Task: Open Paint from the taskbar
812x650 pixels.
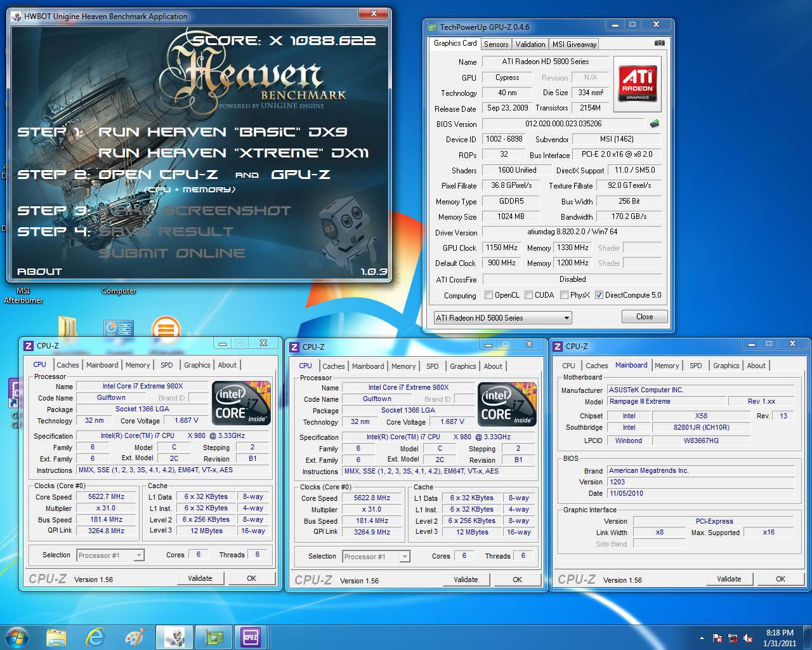Action: pyautogui.click(x=134, y=637)
